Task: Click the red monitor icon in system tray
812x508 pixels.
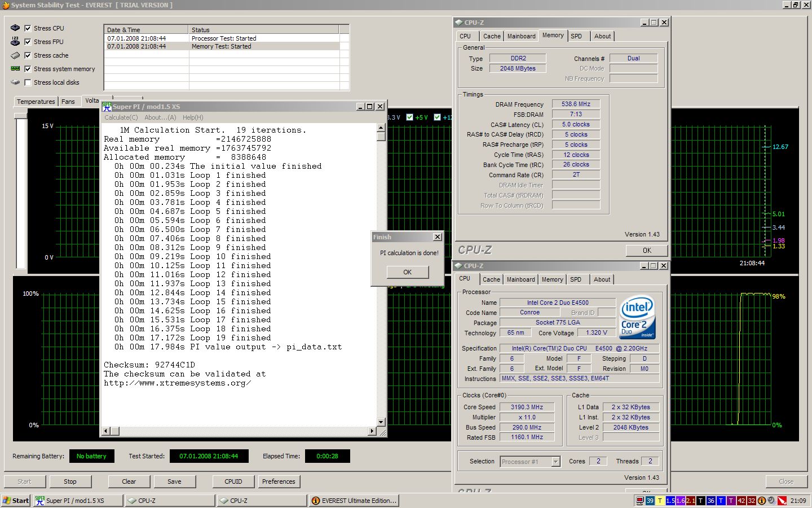Action: click(639, 501)
